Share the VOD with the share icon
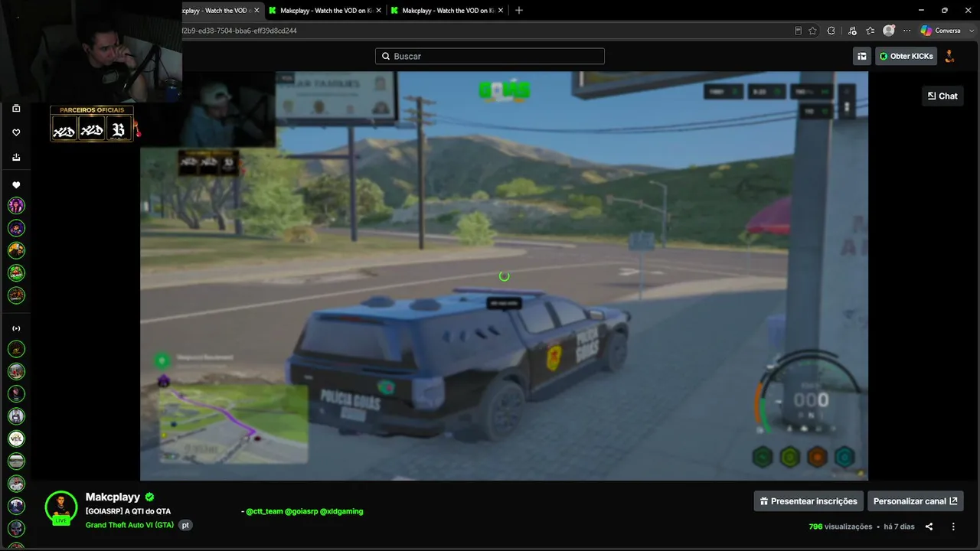Viewport: 980px width, 551px height. point(929,527)
